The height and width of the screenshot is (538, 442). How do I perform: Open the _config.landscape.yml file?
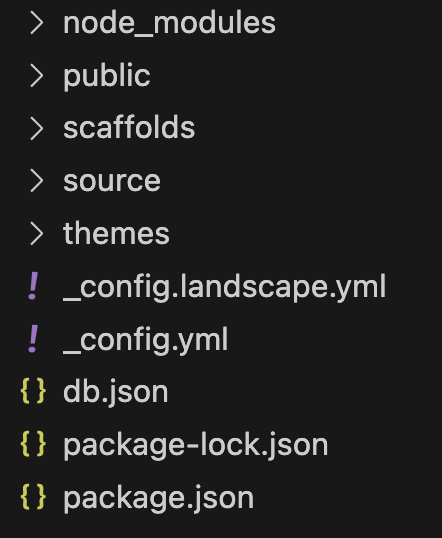pos(225,288)
